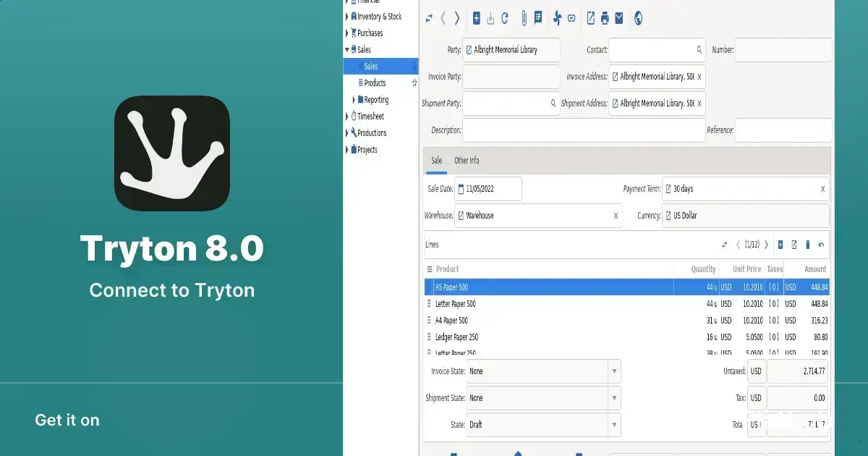
Task: Select the A4 Paper 500 line
Action: [x=627, y=321]
